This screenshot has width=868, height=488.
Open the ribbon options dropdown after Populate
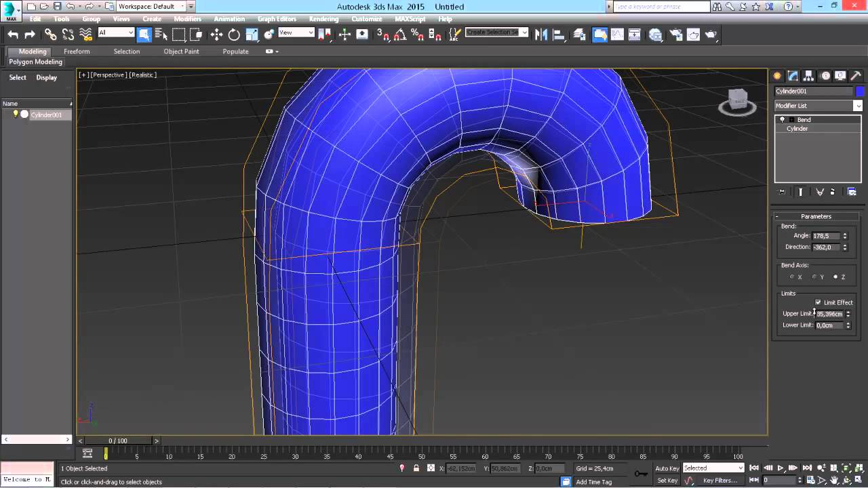(272, 52)
